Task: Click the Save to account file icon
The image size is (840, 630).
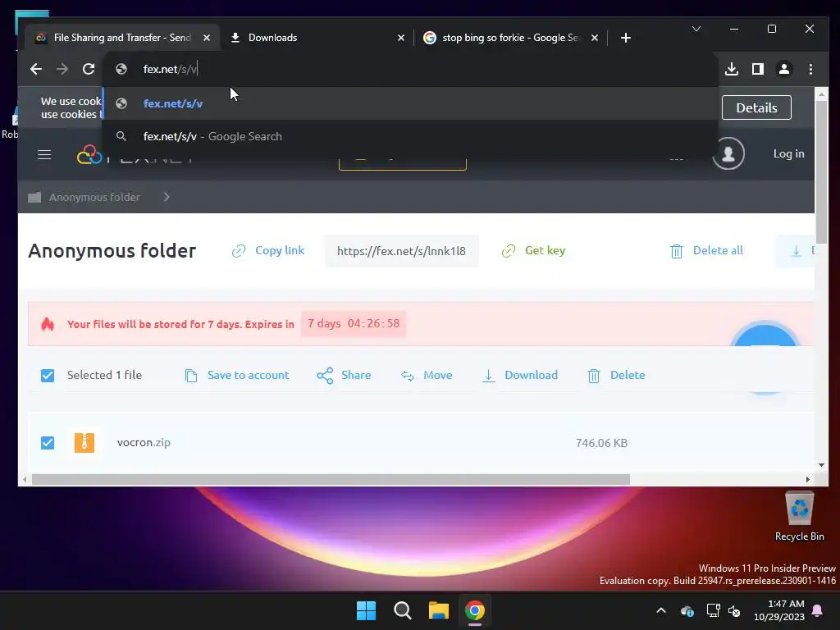Action: [190, 376]
